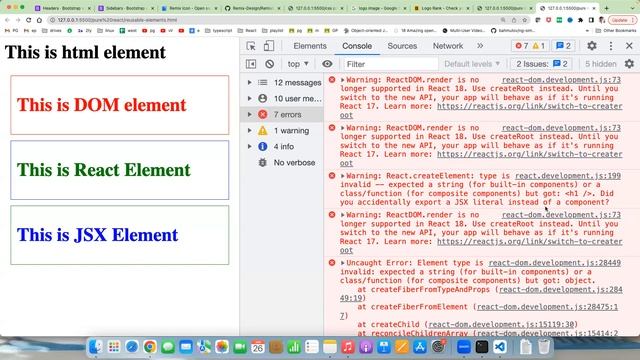Click the yellow warning count badge 1
640x360 pixels.
click(539, 46)
